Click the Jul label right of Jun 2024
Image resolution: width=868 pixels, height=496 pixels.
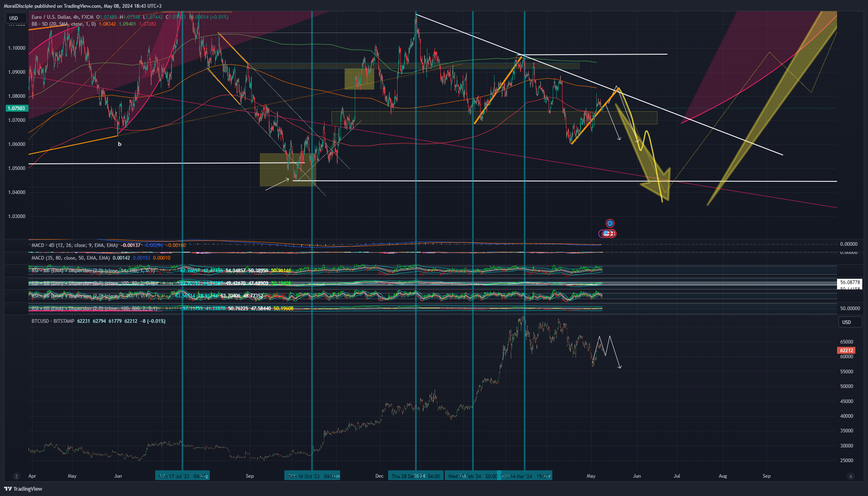677,476
